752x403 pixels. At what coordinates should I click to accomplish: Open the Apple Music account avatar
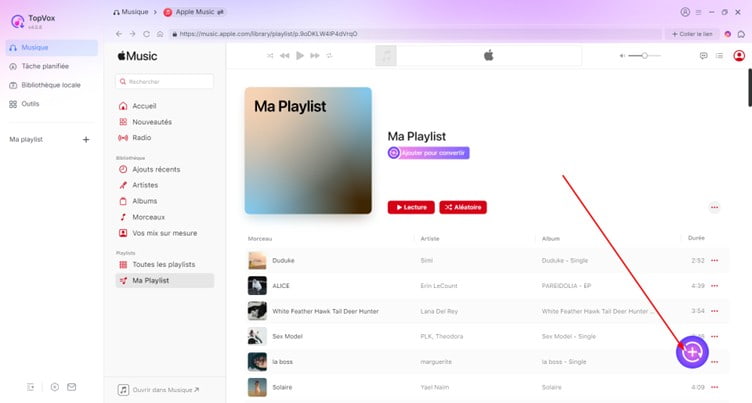pos(739,56)
